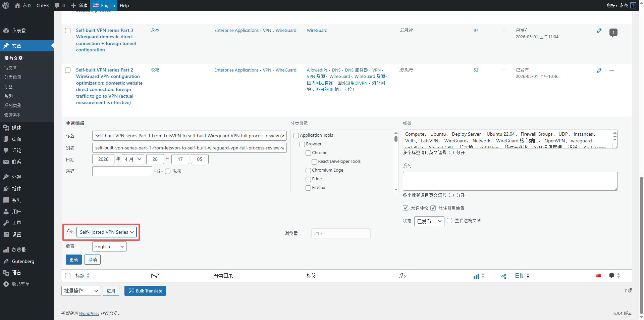644x320 pixels.
Task: Open 用户 users menu
Action: tap(27, 212)
